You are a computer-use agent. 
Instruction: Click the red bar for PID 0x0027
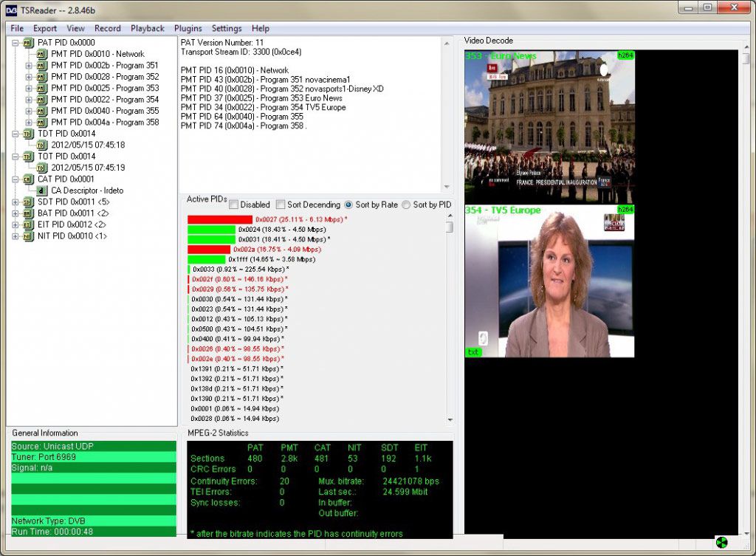[220, 220]
